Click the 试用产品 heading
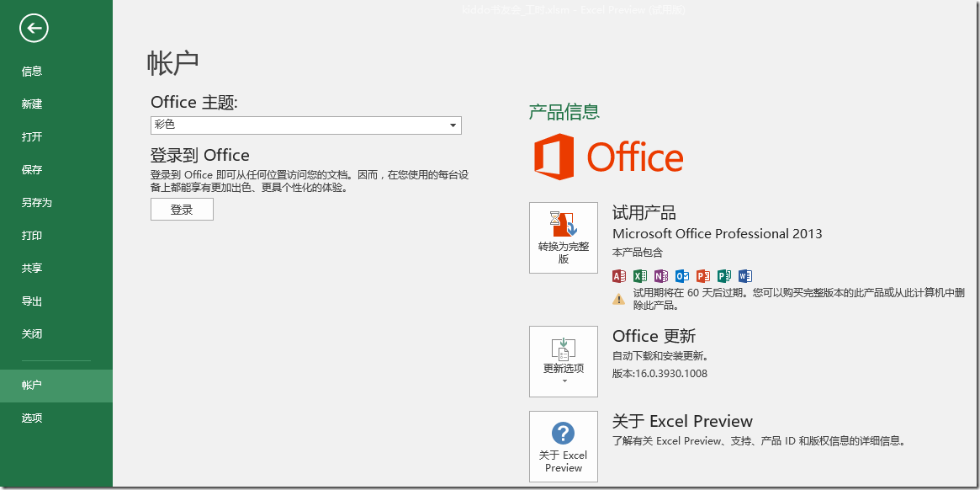This screenshot has width=980, height=490. [x=644, y=213]
